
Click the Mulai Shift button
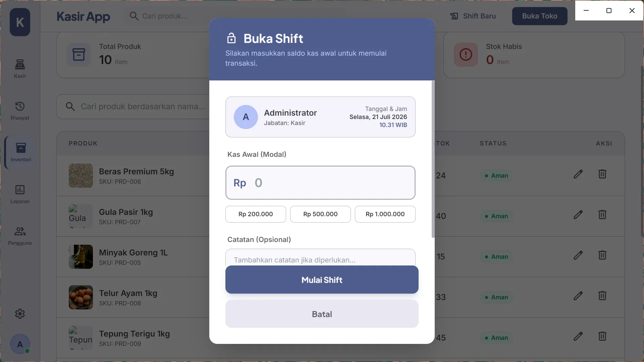(322, 280)
